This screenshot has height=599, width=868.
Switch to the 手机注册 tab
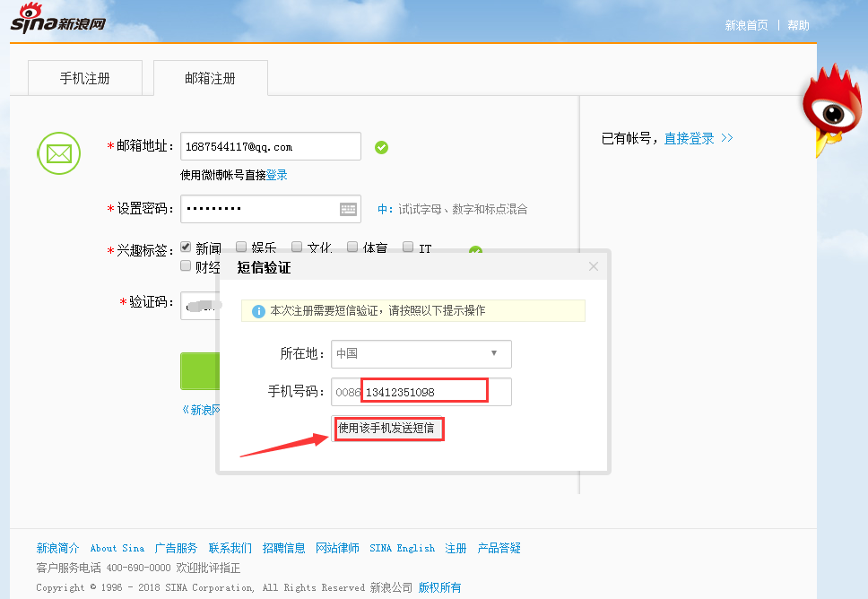[84, 78]
